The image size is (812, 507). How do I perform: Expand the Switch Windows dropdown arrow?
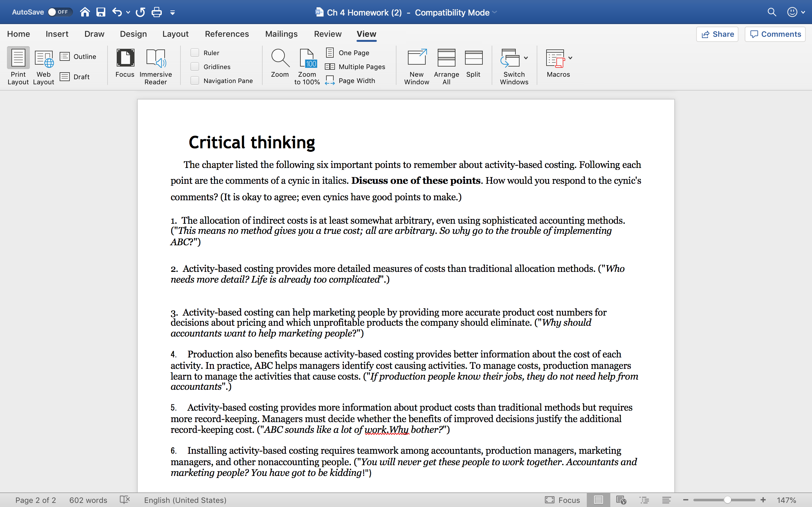click(526, 58)
